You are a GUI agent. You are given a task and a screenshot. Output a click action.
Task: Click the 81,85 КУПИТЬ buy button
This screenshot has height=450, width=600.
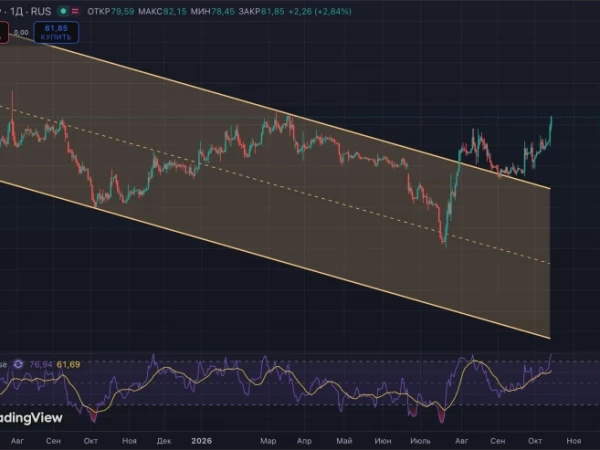click(x=56, y=33)
